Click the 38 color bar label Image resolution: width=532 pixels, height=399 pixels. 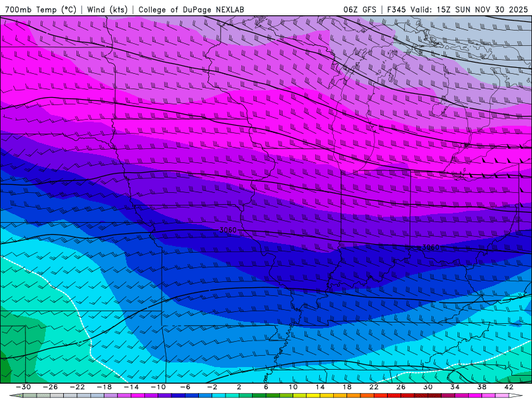[x=481, y=387]
